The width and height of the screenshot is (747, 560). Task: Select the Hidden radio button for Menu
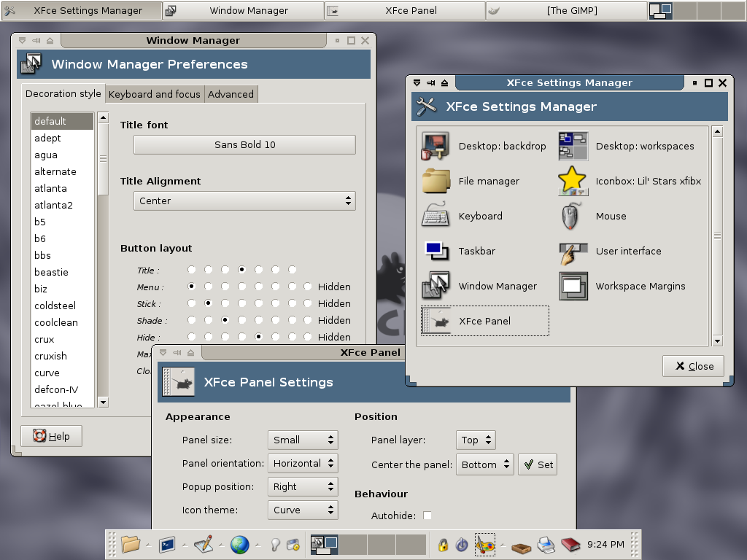(x=308, y=287)
